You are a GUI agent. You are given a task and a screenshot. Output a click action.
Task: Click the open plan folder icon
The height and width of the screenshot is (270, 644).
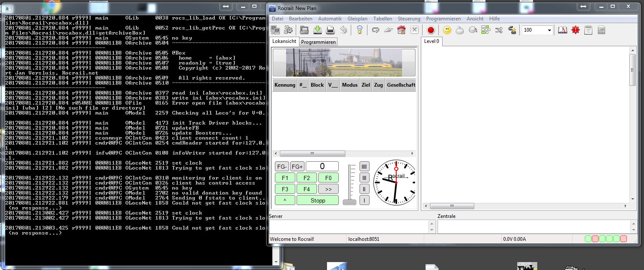click(x=304, y=30)
